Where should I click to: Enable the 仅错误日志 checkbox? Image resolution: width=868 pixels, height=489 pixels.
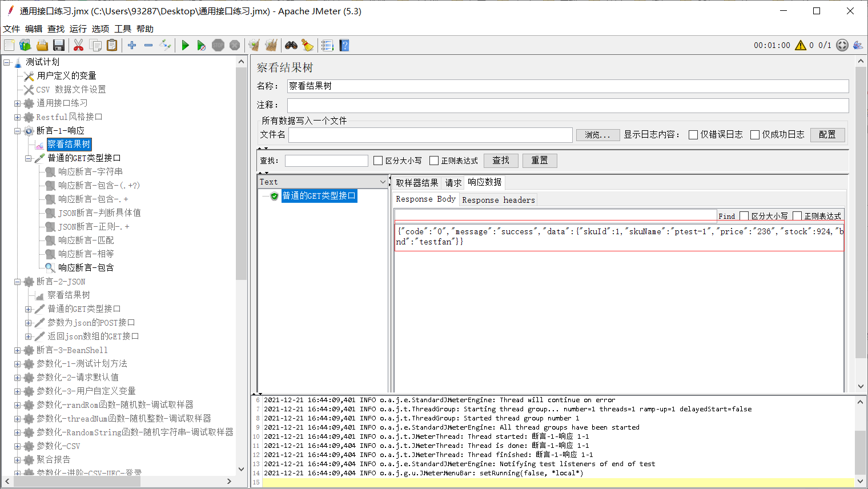(x=693, y=135)
